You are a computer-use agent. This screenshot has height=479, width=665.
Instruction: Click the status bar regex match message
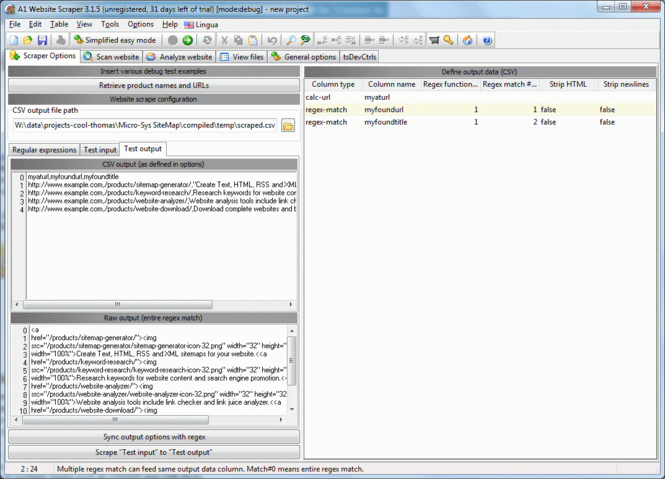210,469
